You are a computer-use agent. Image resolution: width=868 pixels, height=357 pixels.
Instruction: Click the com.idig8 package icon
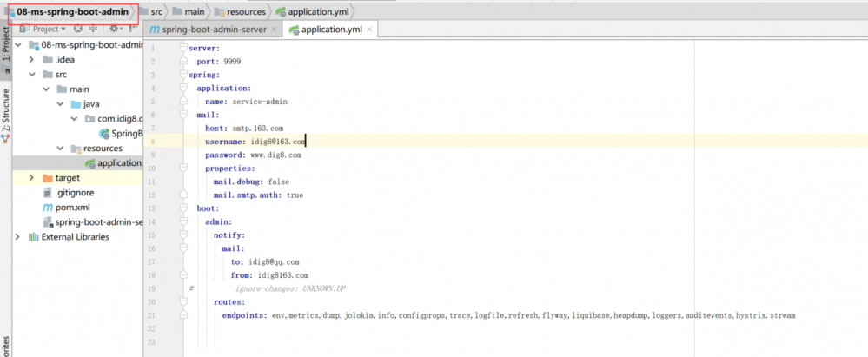coord(89,119)
